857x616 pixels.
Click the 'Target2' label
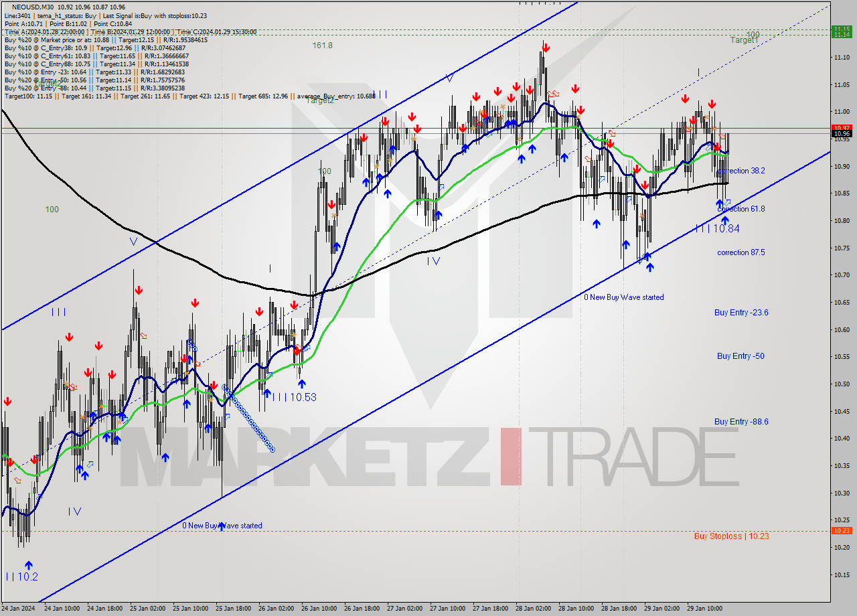click(x=319, y=100)
